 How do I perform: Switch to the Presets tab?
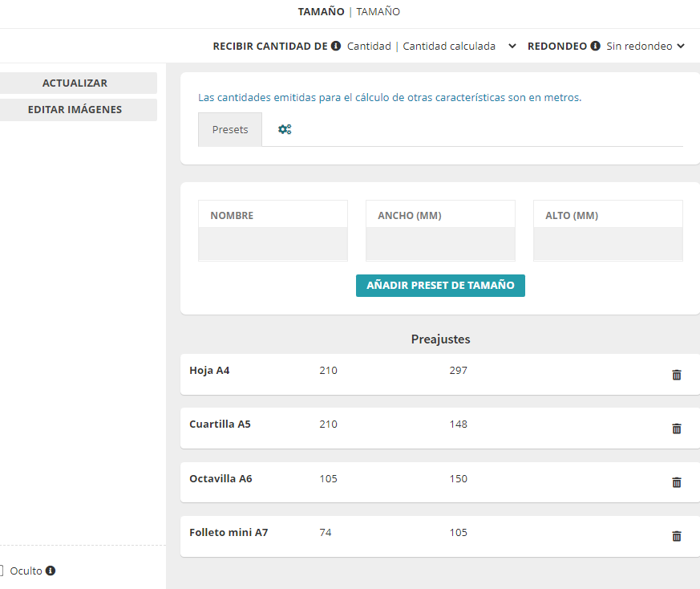click(230, 129)
